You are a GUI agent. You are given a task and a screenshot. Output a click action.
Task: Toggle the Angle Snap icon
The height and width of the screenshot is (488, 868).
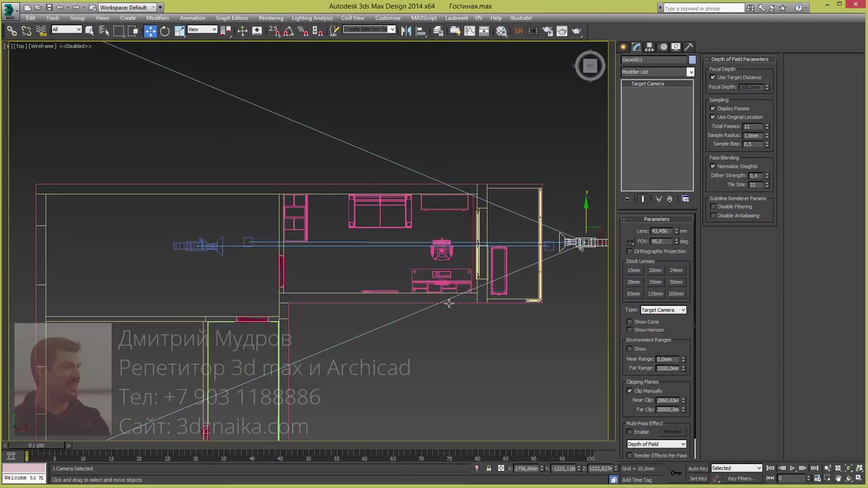click(288, 30)
